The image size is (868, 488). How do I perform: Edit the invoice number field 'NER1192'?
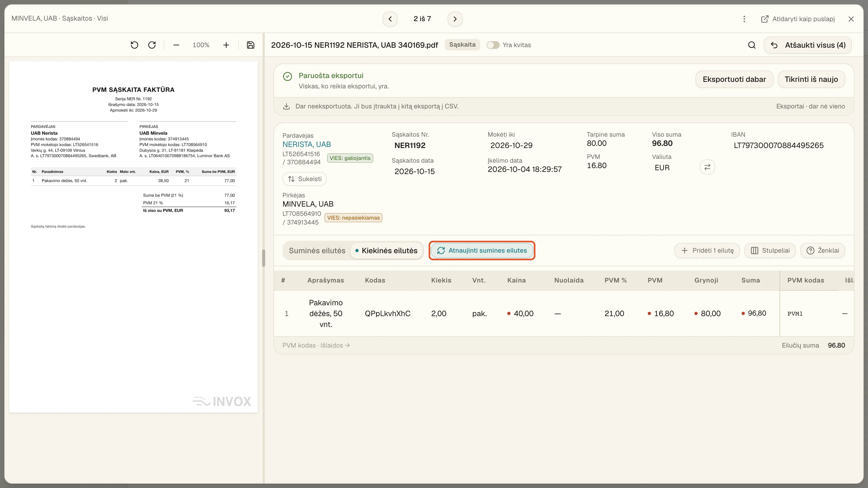[x=410, y=146]
